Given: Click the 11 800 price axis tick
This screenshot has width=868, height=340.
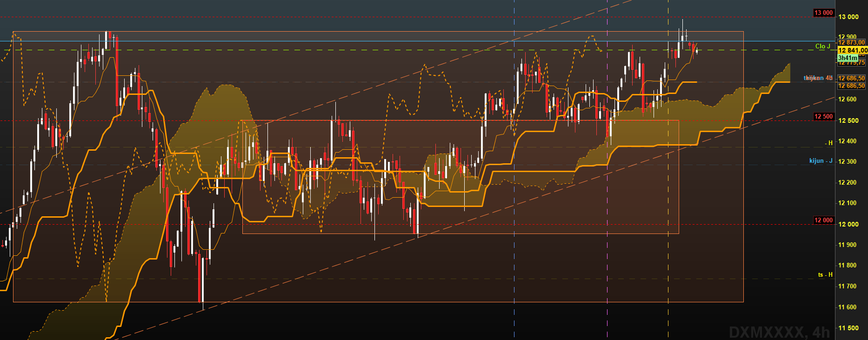Looking at the screenshot, I should coord(848,265).
